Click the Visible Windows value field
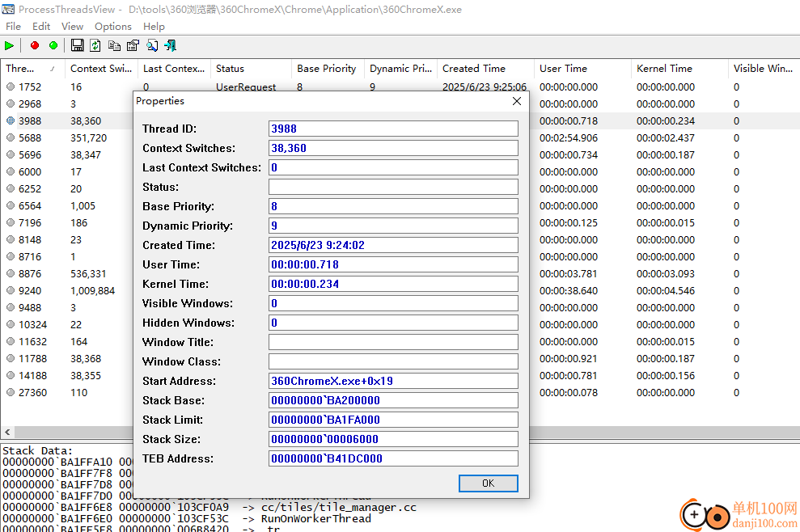Image resolution: width=800 pixels, height=532 pixels. tap(393, 303)
